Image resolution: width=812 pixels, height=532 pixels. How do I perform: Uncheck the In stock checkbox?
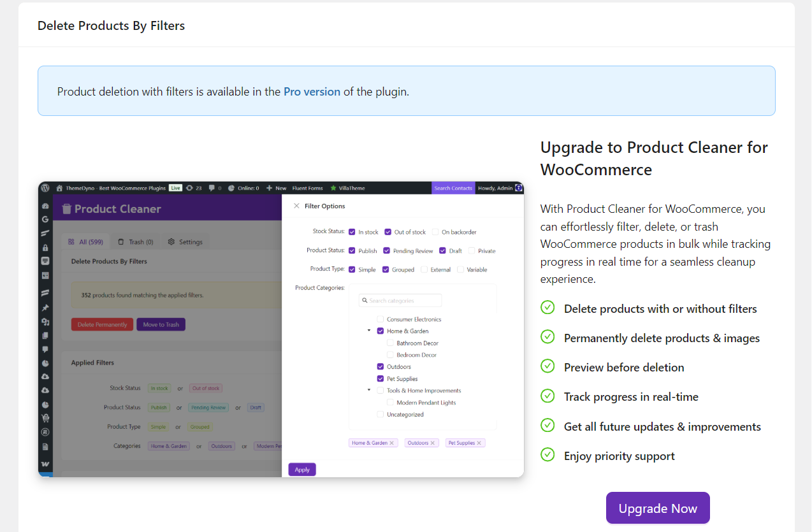click(352, 232)
